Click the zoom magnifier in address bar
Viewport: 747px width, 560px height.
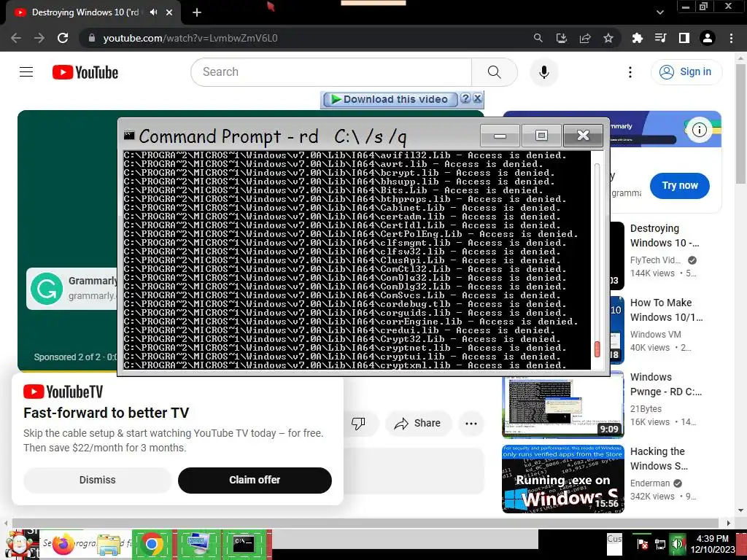pos(538,38)
